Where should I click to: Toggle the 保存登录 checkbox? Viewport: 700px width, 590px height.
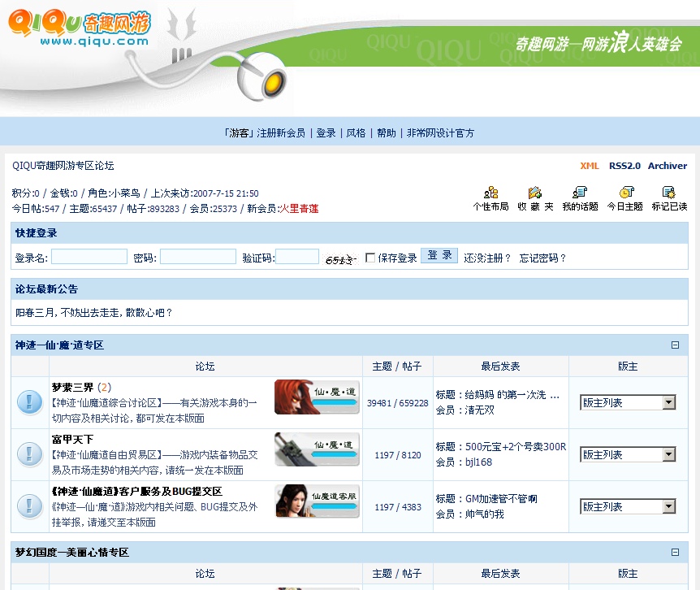click(x=370, y=258)
